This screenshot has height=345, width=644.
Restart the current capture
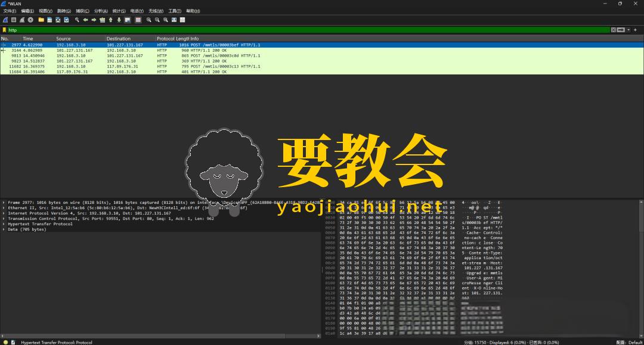(x=22, y=20)
